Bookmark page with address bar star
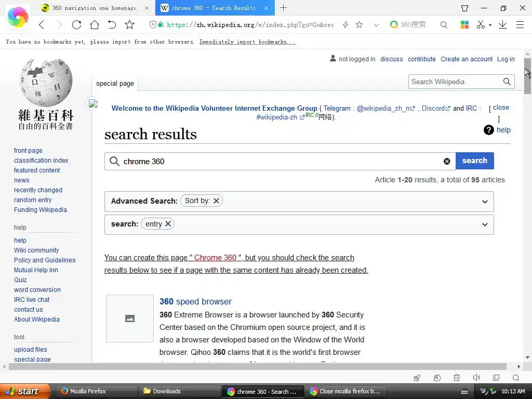The image size is (532, 399). click(360, 24)
